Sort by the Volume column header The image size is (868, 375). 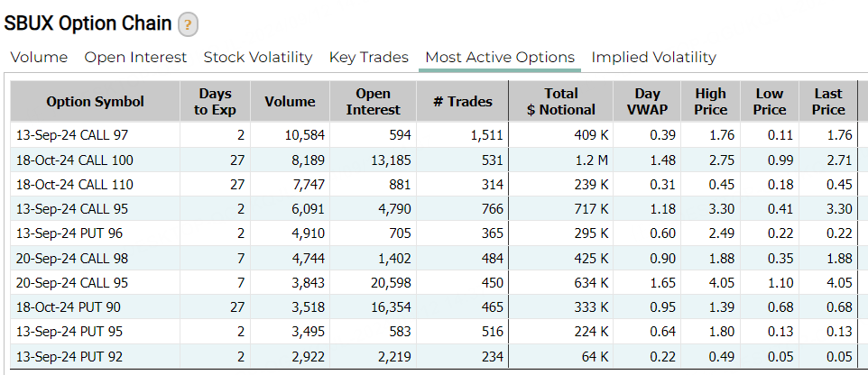(x=290, y=102)
